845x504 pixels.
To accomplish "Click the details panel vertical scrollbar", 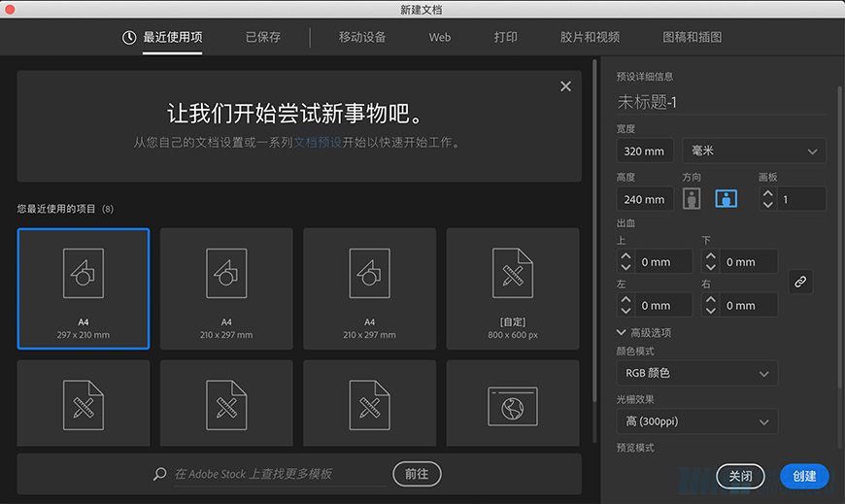I will (x=839, y=237).
